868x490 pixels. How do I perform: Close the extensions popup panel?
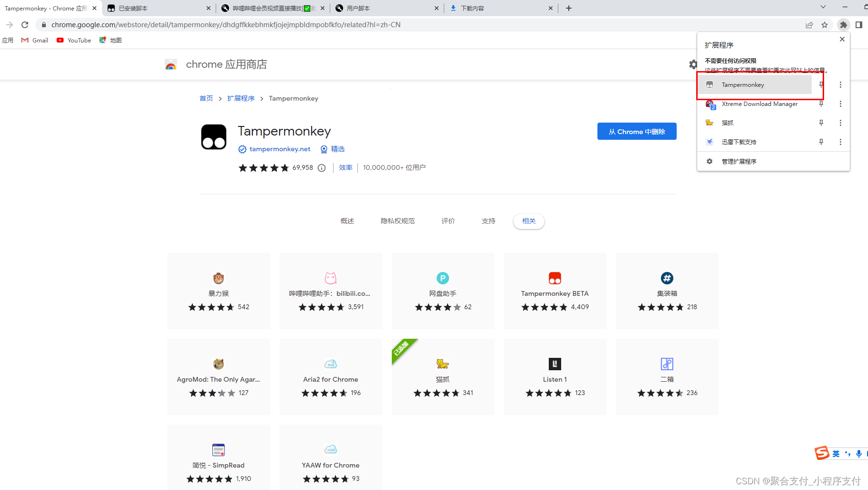(x=842, y=39)
